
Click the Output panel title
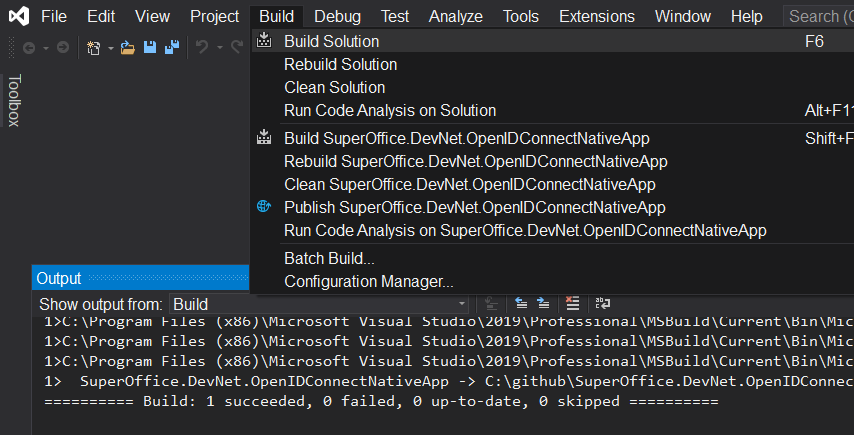[x=59, y=278]
